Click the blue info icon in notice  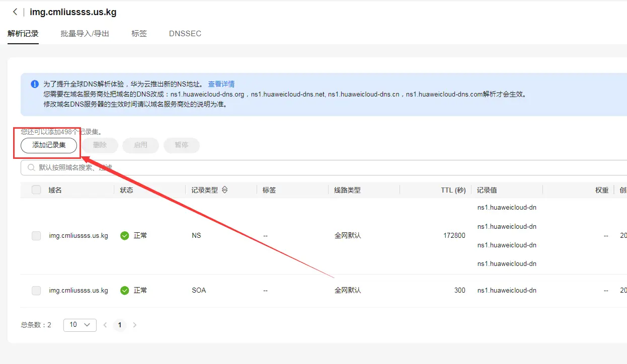point(34,84)
